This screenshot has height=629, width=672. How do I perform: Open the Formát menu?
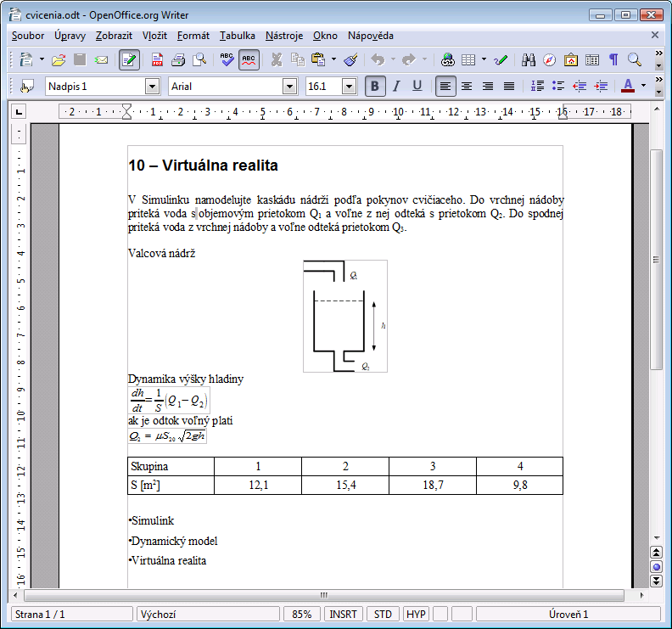click(193, 36)
